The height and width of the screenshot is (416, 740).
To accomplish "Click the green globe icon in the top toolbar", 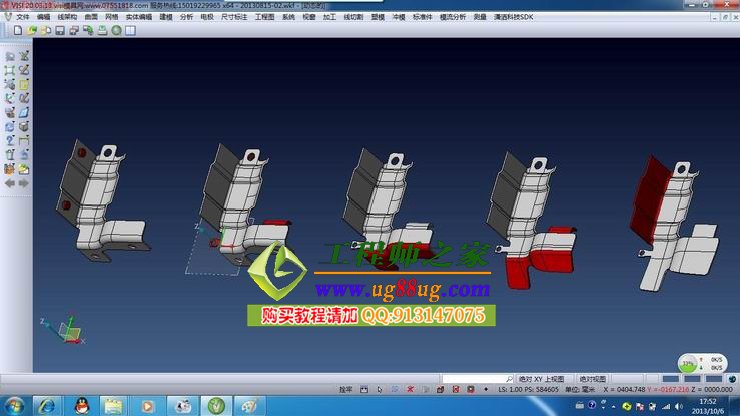I will click(117, 31).
